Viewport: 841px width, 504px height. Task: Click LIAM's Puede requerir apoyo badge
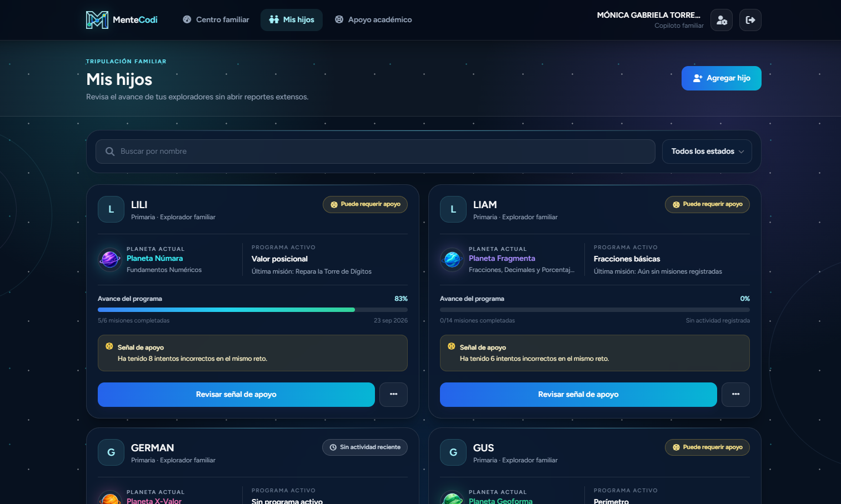click(707, 204)
